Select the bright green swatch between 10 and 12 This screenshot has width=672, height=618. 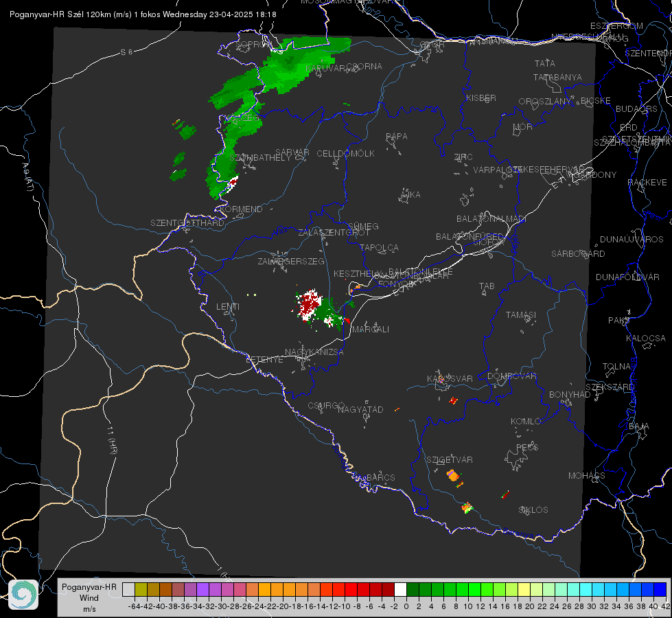pyautogui.click(x=474, y=589)
